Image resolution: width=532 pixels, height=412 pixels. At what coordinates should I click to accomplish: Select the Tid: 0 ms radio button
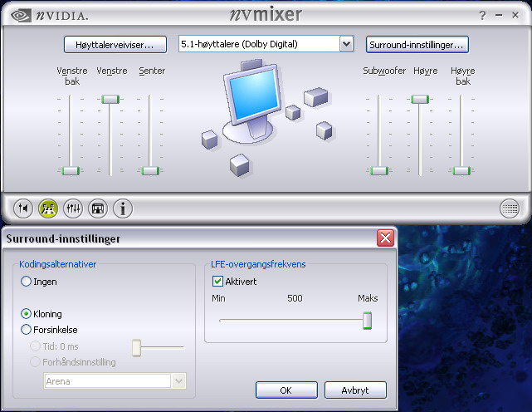pos(36,346)
